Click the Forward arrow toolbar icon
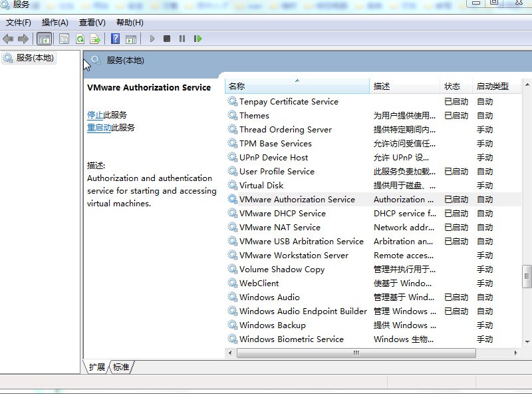The image size is (532, 394). 23,39
